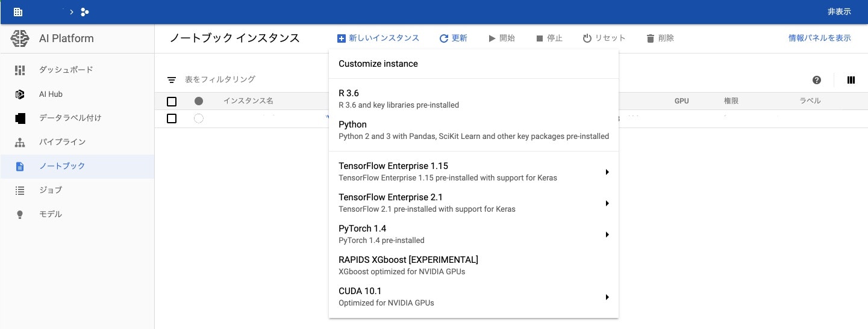Open AI Hub from its sidebar icon

[x=20, y=94]
